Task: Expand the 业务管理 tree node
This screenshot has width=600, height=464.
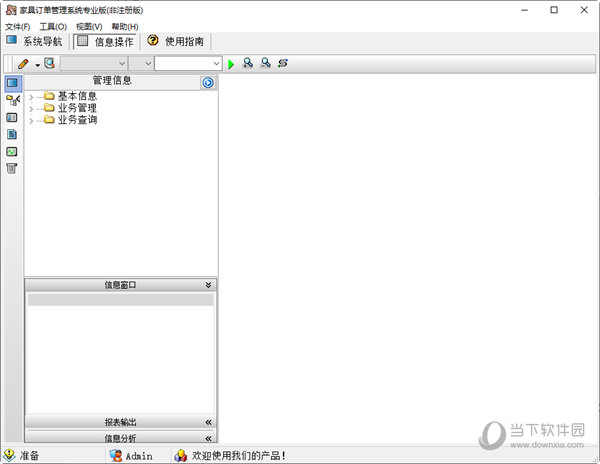Action: 31,109
